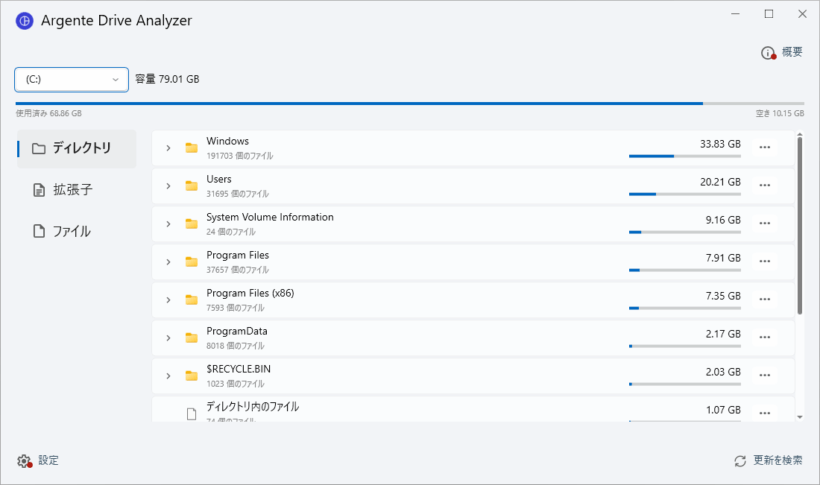The width and height of the screenshot is (820, 485).
Task: Click the 7.35 GB size value
Action: point(723,296)
